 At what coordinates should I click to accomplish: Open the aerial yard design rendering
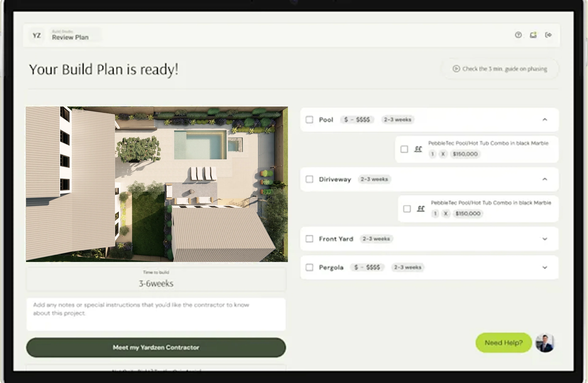(157, 184)
